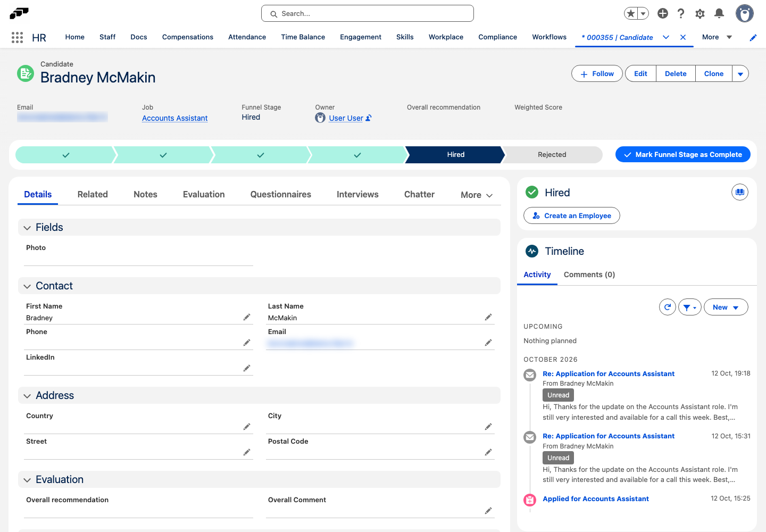
Task: Select the Rejected stage in the funnel path
Action: [552, 155]
